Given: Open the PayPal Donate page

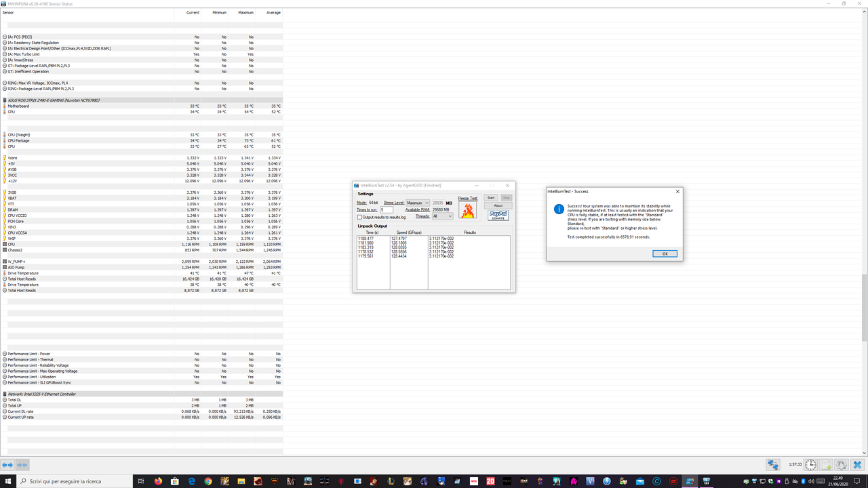Looking at the screenshot, I should [x=498, y=216].
